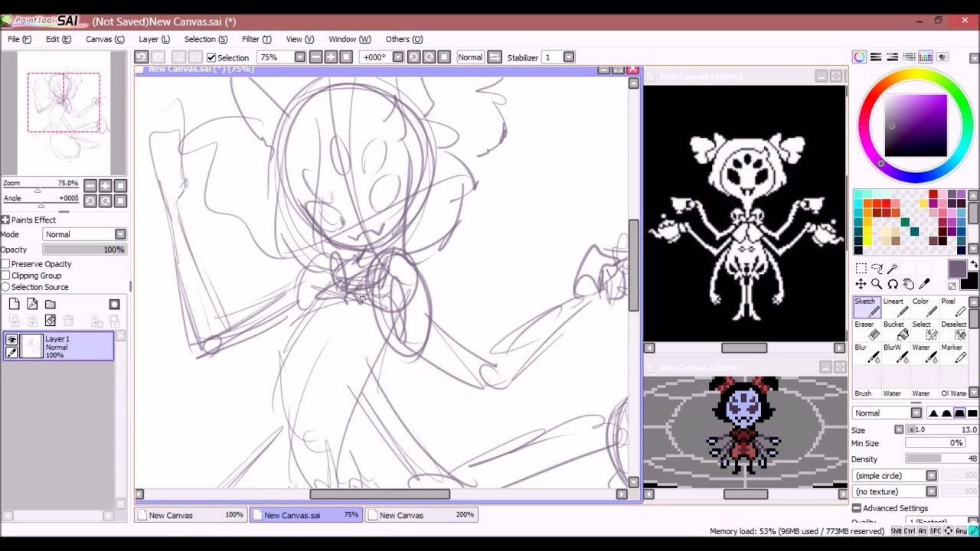Toggle the RGB slider panel display
The width and height of the screenshot is (980, 551).
click(x=876, y=57)
